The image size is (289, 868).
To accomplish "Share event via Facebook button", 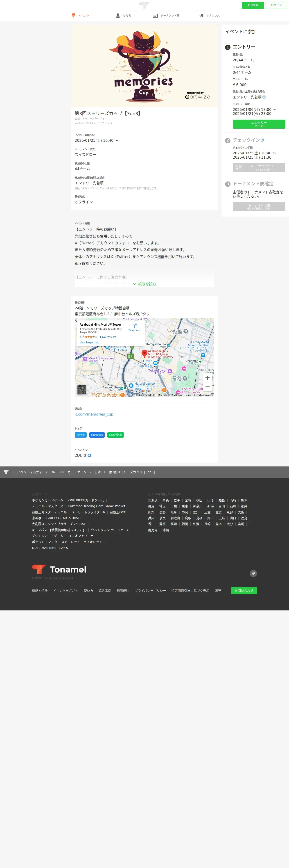I will [x=97, y=435].
